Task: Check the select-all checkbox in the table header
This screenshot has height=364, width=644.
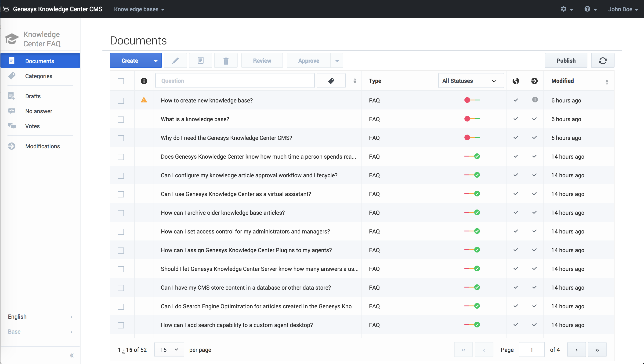Action: coord(121,81)
